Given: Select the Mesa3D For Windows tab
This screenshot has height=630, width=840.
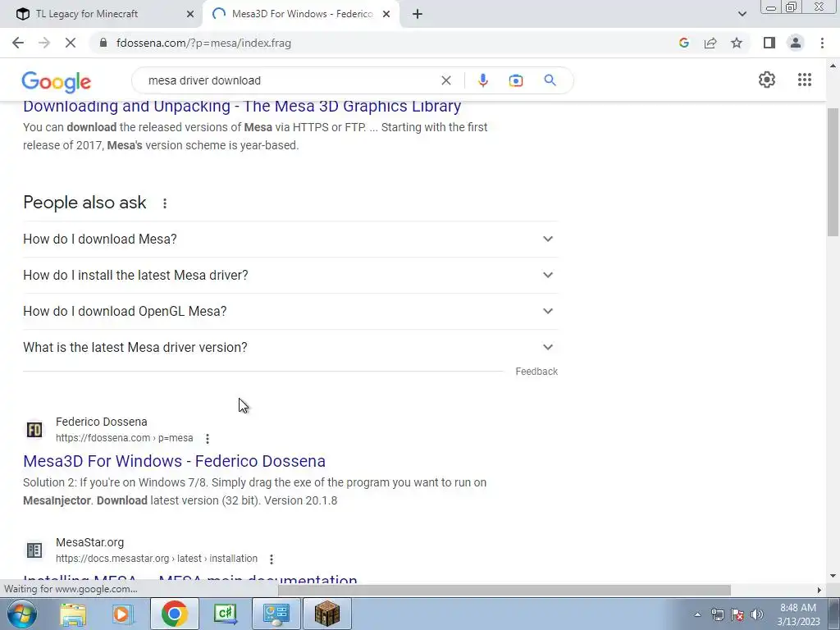Looking at the screenshot, I should [x=300, y=14].
